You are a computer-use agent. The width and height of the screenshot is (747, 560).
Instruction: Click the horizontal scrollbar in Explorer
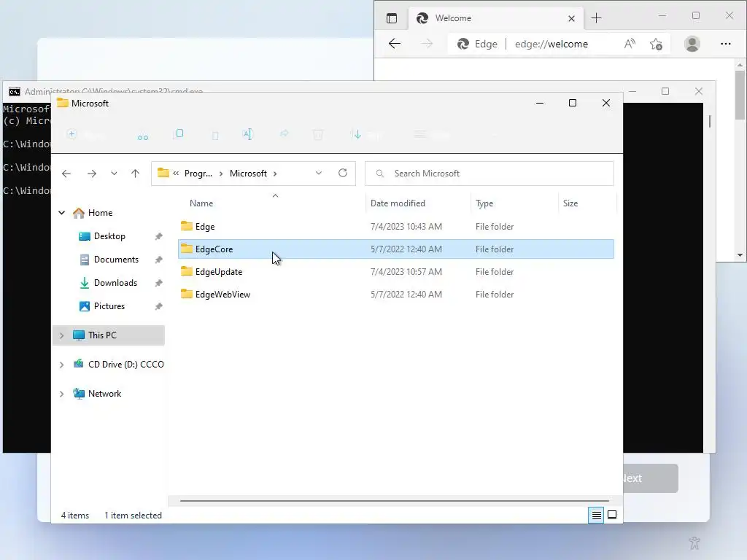point(395,500)
